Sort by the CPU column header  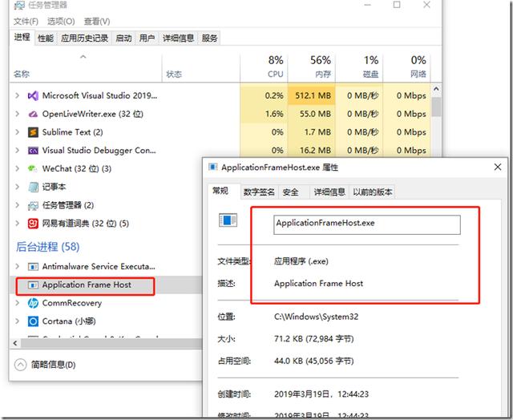click(x=265, y=67)
